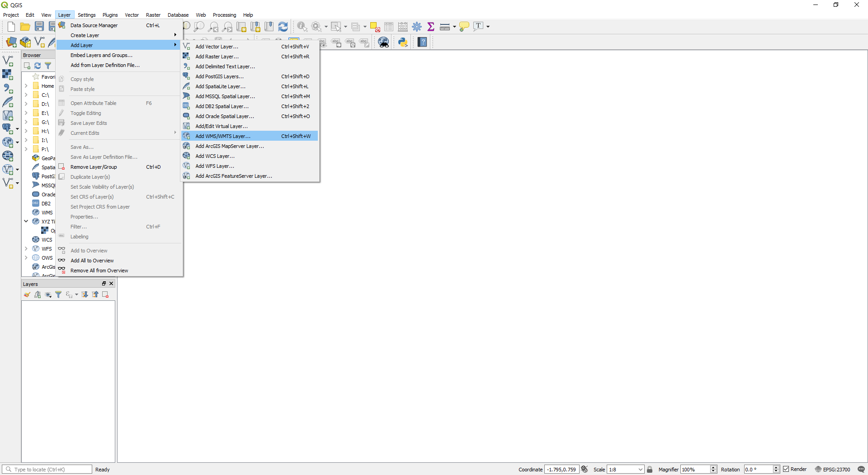
Task: Open the Processing menu
Action: coord(224,15)
